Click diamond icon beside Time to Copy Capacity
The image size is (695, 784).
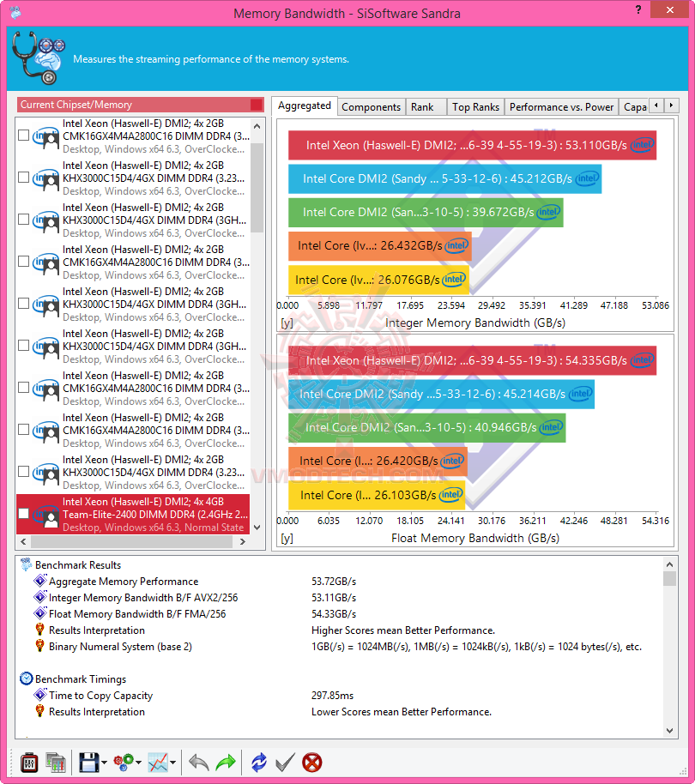40,695
